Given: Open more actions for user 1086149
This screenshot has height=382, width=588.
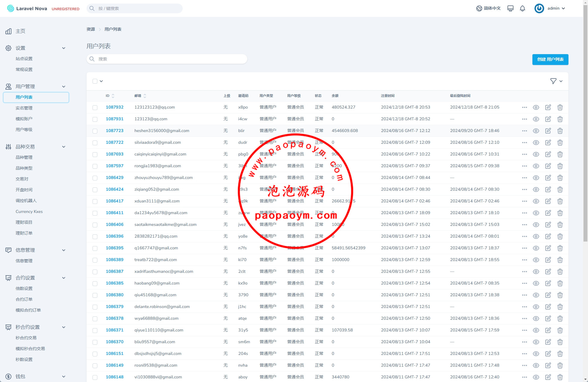Looking at the screenshot, I should [525, 365].
